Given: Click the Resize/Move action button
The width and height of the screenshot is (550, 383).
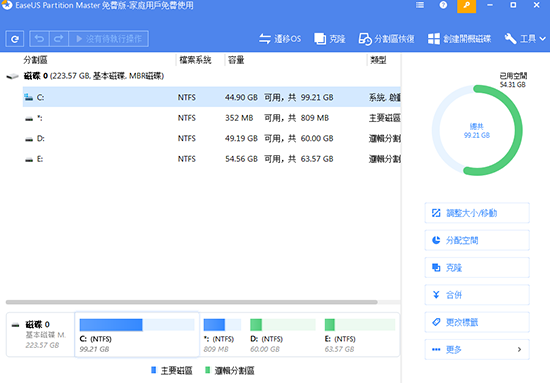Looking at the screenshot, I should pos(477,213).
